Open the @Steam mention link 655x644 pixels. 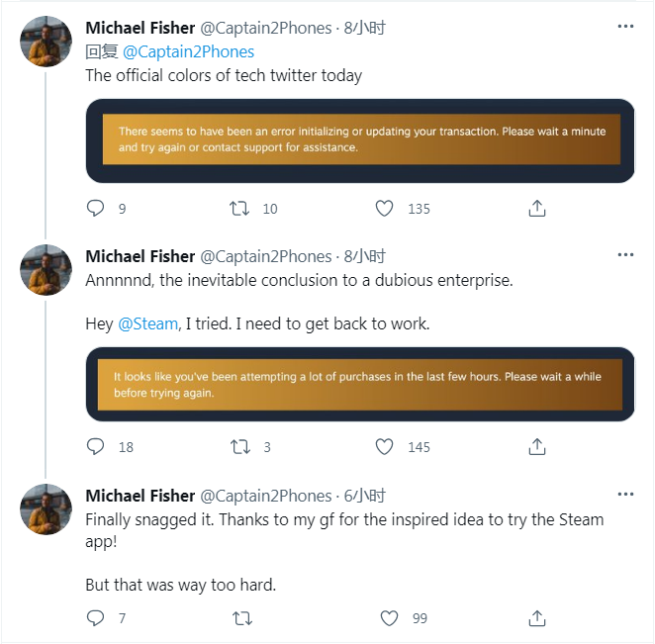click(147, 323)
